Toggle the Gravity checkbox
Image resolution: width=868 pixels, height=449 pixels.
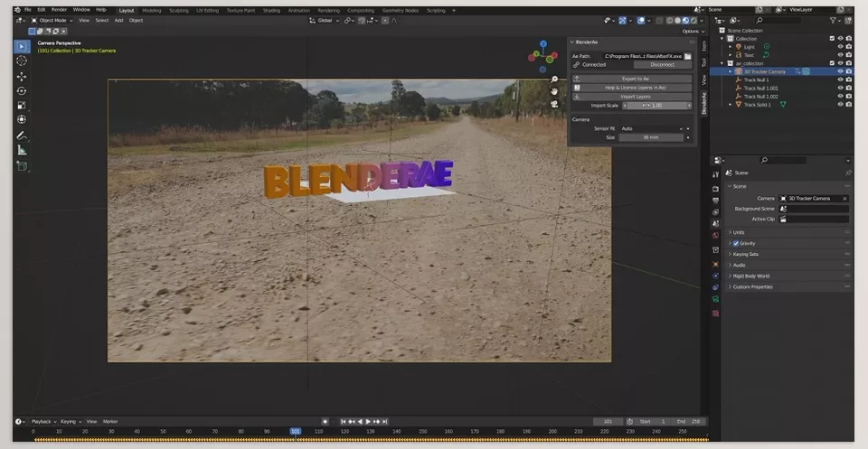coord(736,243)
